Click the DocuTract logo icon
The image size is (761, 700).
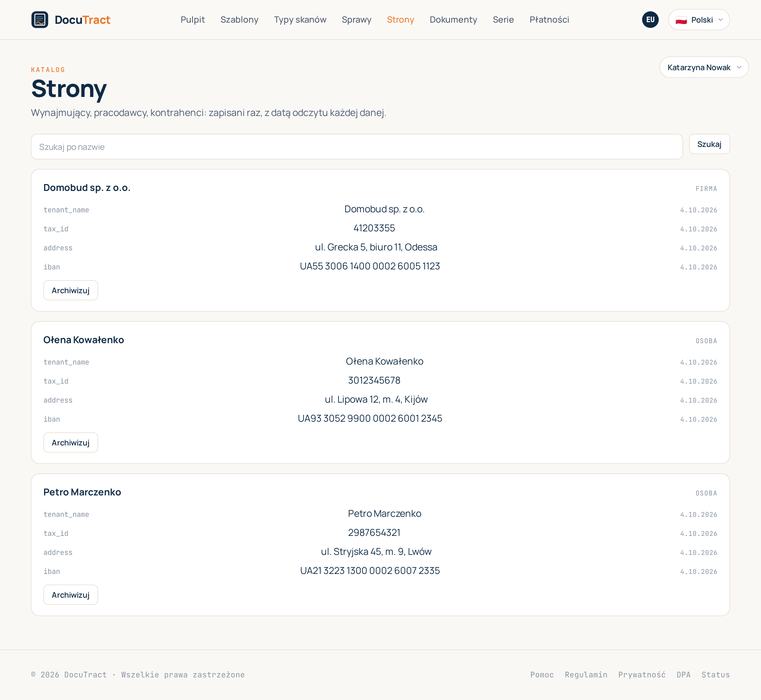40,20
